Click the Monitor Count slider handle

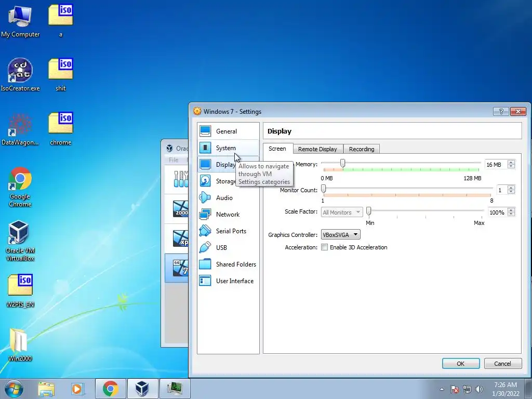(x=324, y=189)
